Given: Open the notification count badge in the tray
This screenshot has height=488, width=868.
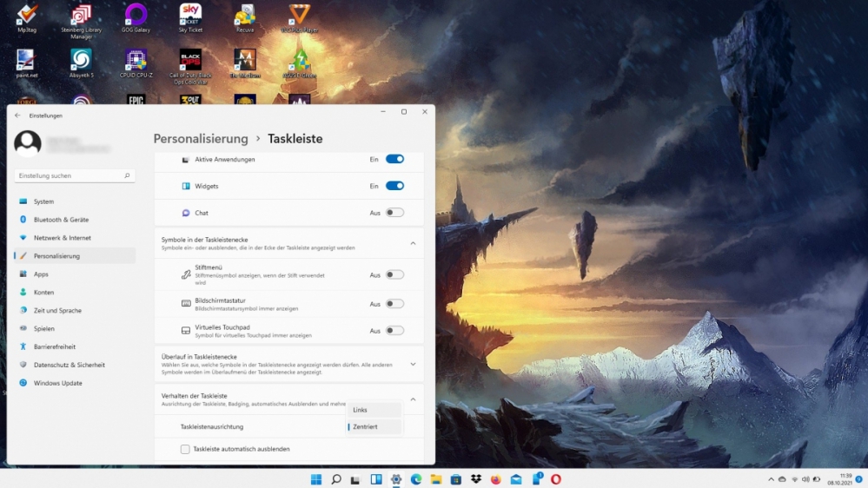Looking at the screenshot, I should (858, 479).
